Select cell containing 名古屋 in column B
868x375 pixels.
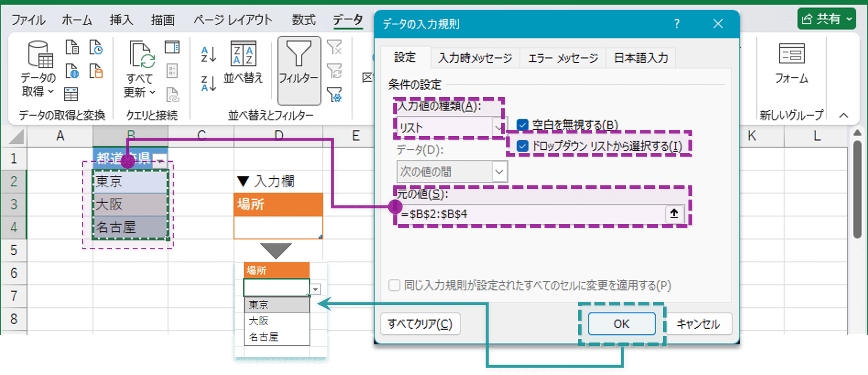[x=130, y=227]
